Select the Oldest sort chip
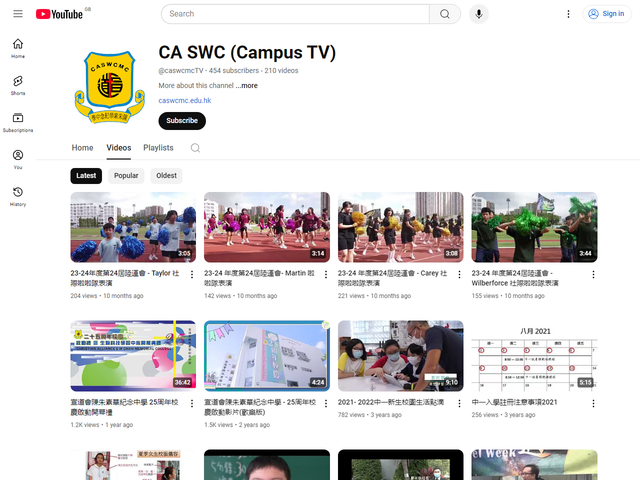Viewport: 640px width, 480px height. pos(166,176)
